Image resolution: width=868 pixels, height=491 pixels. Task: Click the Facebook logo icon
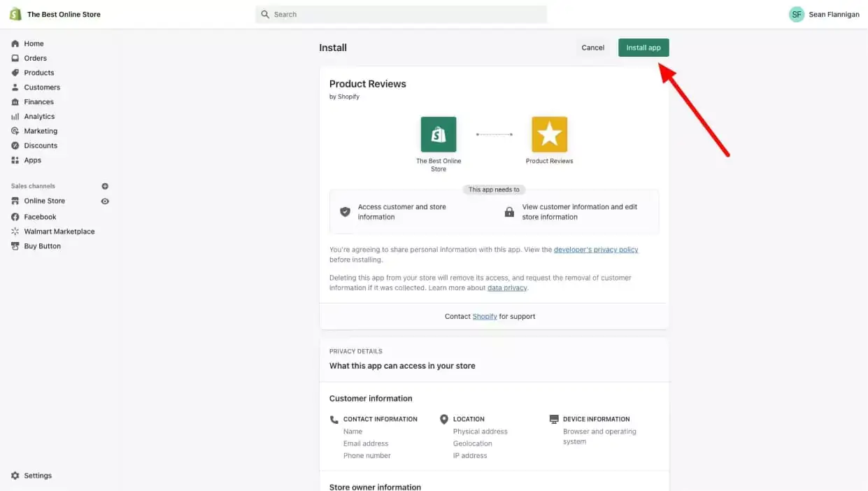pyautogui.click(x=15, y=217)
